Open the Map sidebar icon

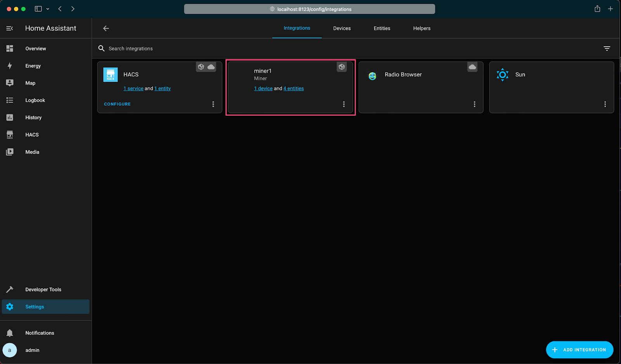[x=10, y=83]
